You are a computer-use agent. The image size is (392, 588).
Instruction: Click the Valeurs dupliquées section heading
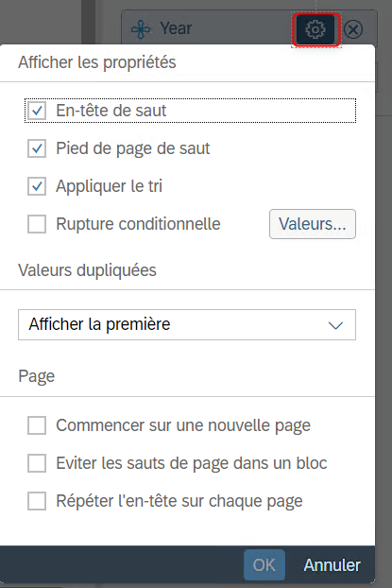tap(87, 270)
